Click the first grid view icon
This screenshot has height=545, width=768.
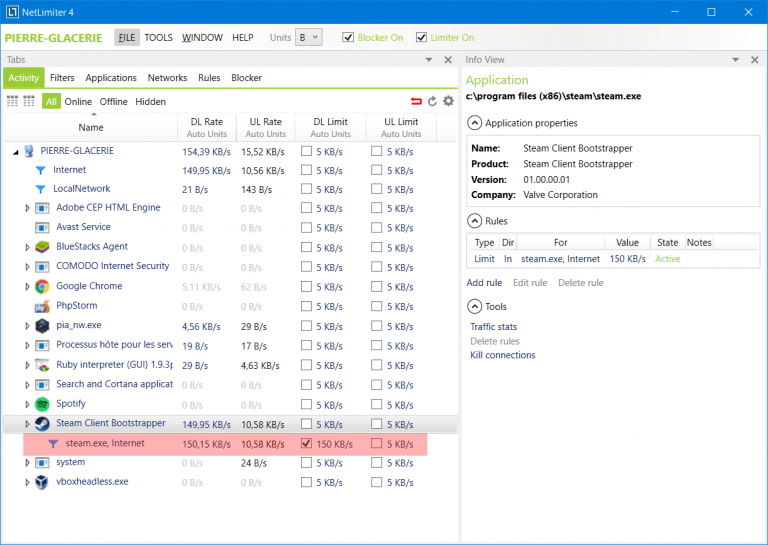pos(13,101)
